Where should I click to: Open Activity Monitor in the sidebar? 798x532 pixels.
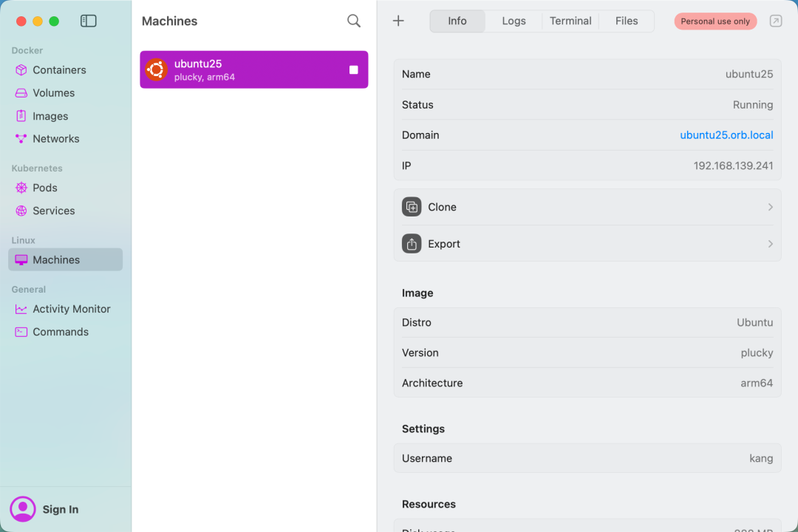(x=71, y=309)
